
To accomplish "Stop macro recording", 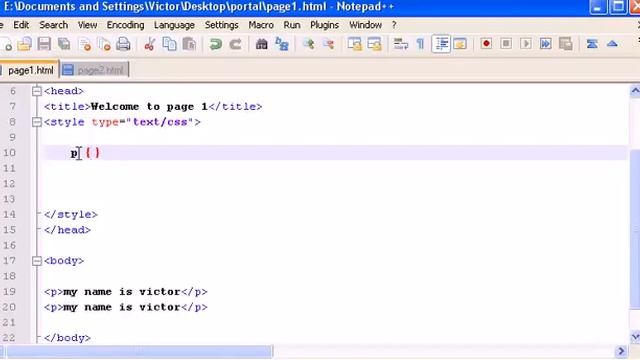I will click(506, 44).
